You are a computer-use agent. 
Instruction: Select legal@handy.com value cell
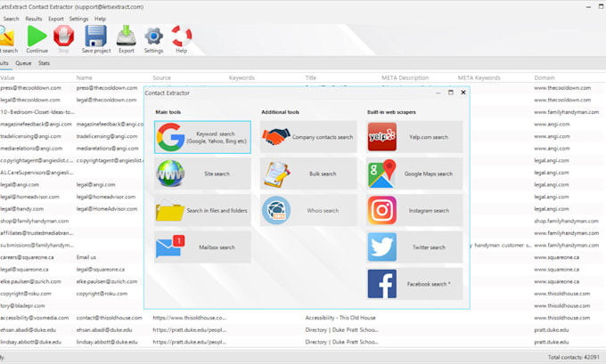22,209
